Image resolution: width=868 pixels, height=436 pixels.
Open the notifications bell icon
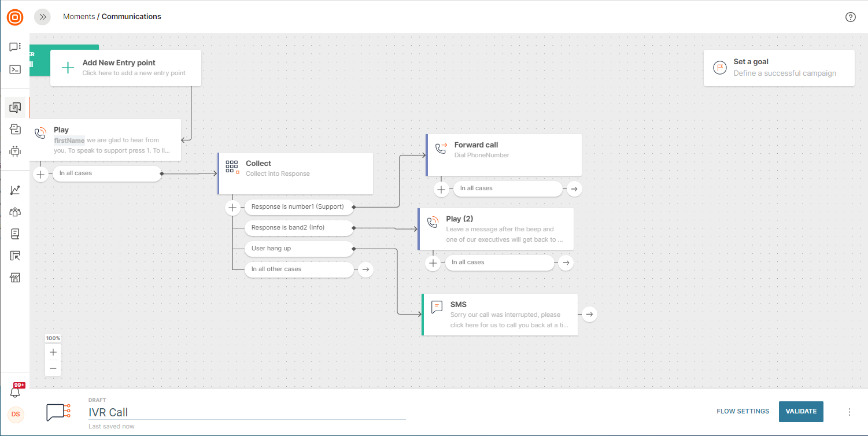[16, 392]
